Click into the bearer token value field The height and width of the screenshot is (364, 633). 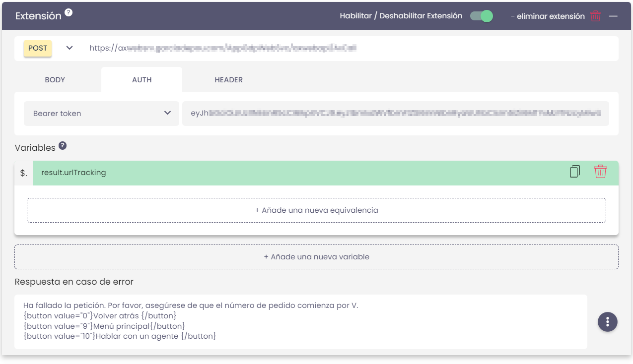(395, 114)
